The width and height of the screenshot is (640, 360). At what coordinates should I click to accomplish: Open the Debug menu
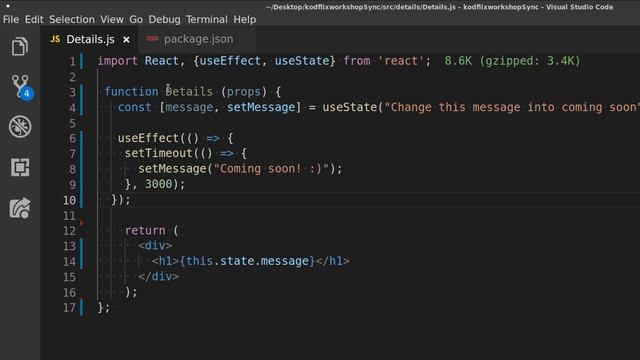164,20
